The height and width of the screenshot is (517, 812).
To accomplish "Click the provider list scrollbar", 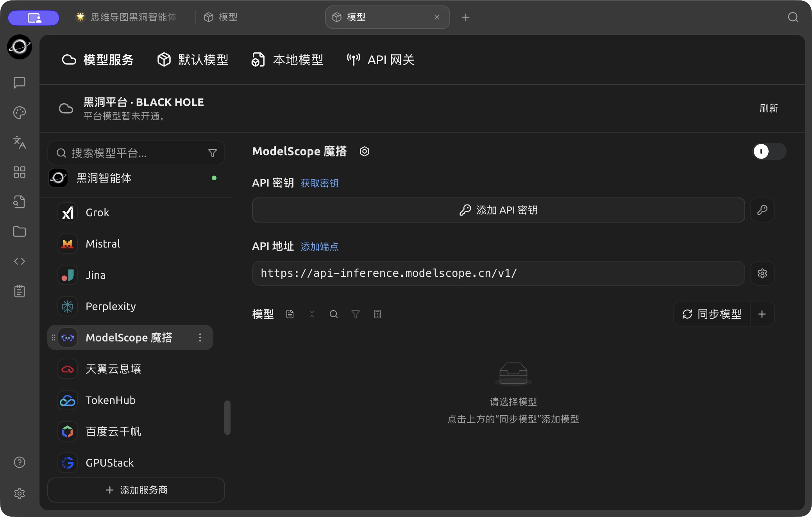I will [x=227, y=417].
